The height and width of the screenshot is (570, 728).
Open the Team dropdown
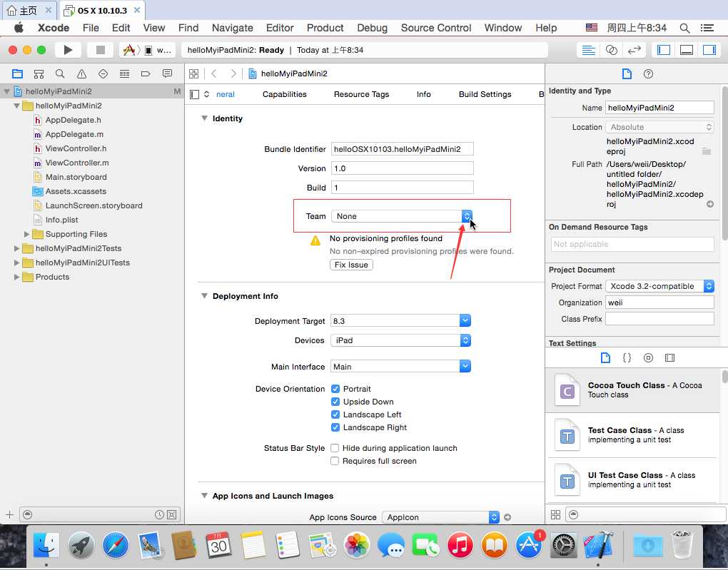(x=402, y=216)
